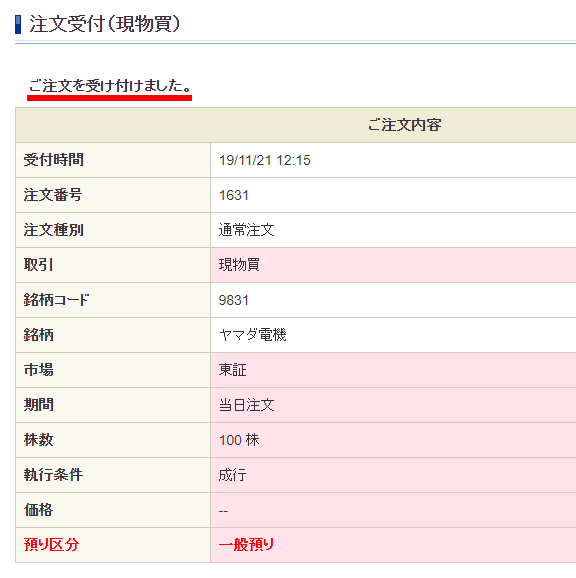The width and height of the screenshot is (576, 578).
Task: Click the 注文受付(現物買) page title
Action: 105,24
